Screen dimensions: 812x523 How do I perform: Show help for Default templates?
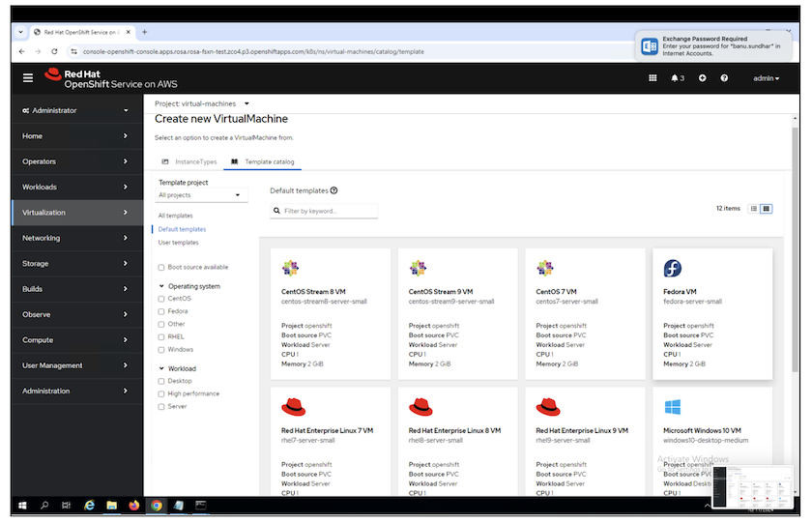(x=334, y=190)
